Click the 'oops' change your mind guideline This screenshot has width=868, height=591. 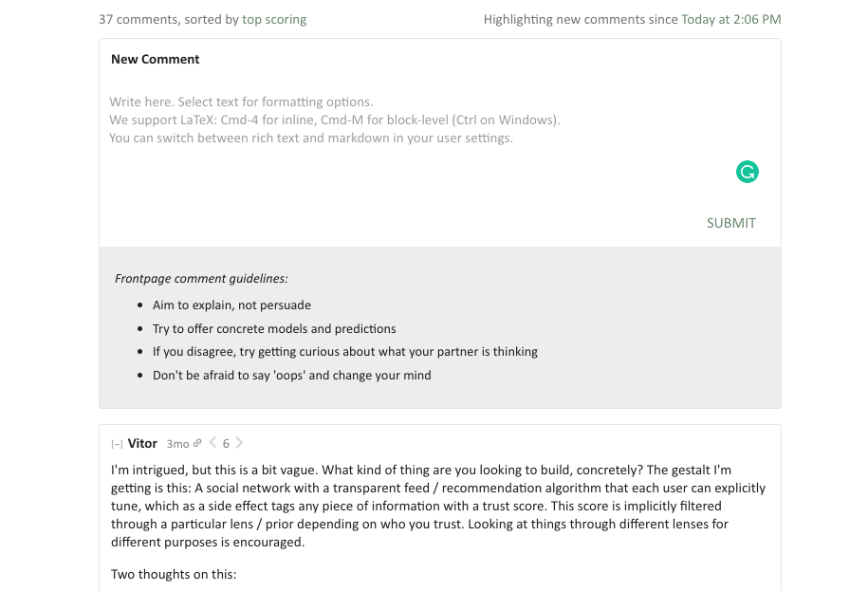pyautogui.click(x=292, y=376)
